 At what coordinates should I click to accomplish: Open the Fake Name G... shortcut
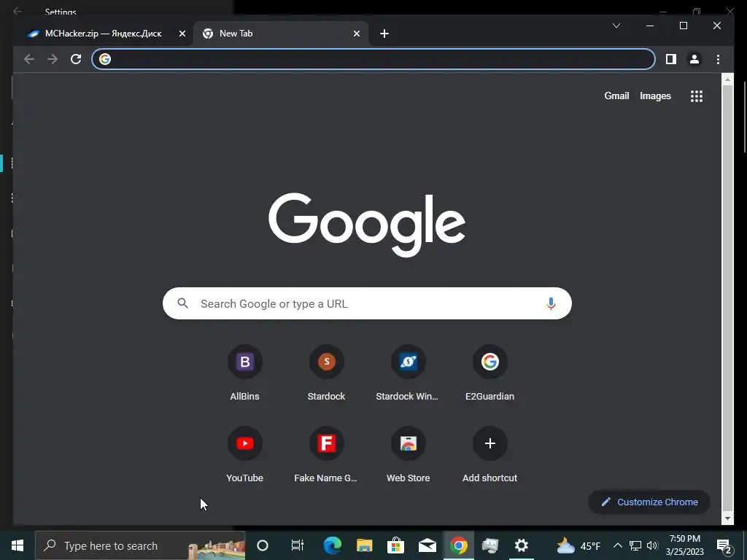[326, 455]
